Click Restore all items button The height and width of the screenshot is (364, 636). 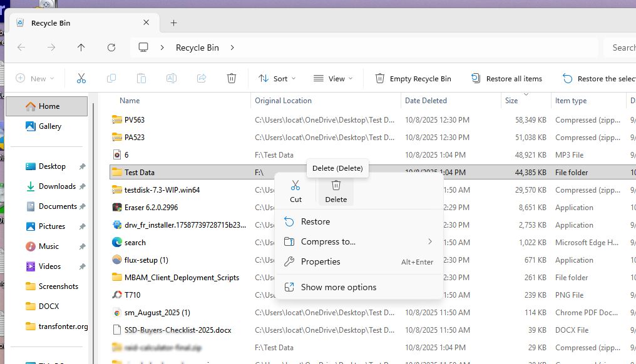click(507, 78)
